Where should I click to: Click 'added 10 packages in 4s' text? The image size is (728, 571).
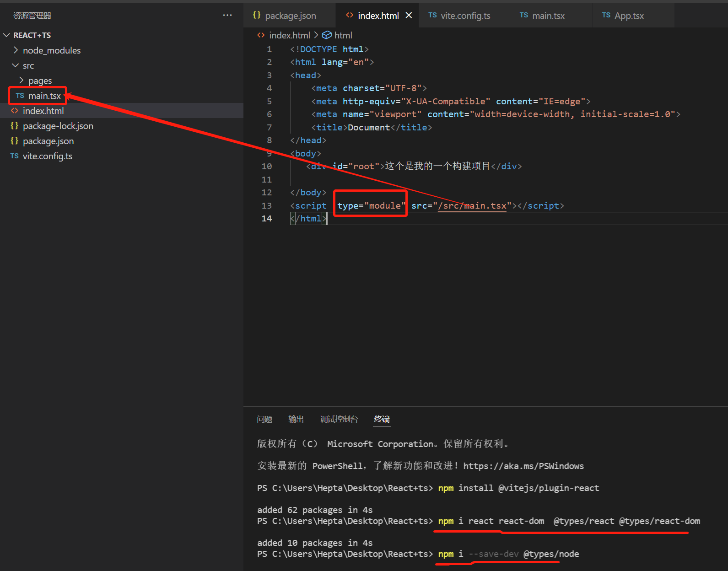[315, 543]
